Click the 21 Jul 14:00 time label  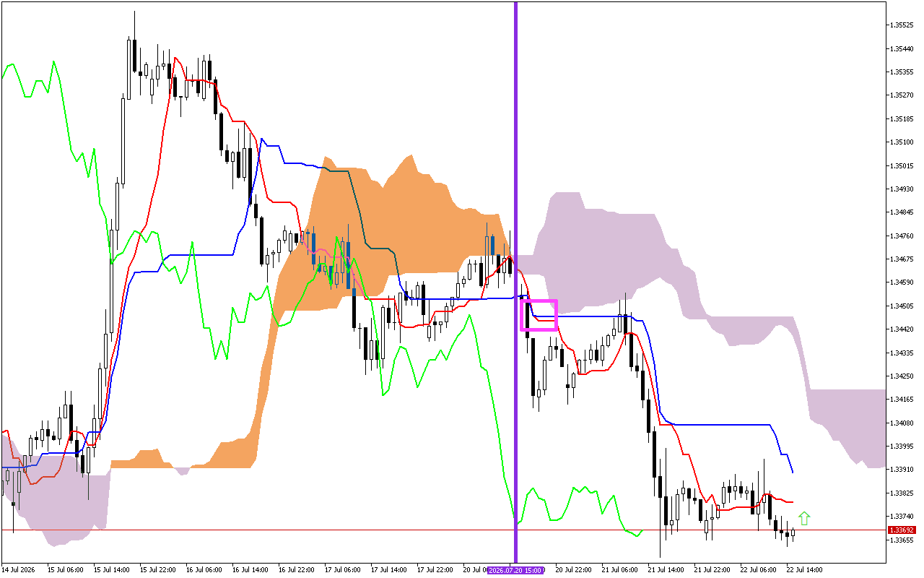pos(666,569)
